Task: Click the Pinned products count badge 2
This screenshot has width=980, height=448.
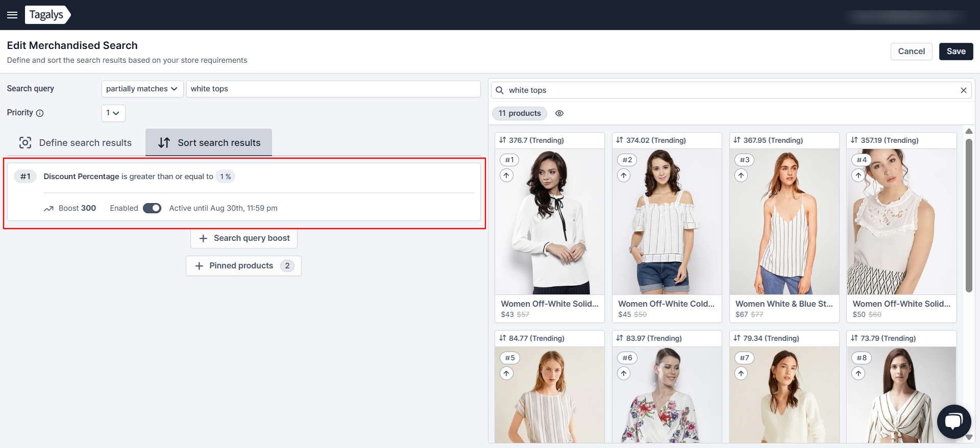Action: pyautogui.click(x=287, y=266)
